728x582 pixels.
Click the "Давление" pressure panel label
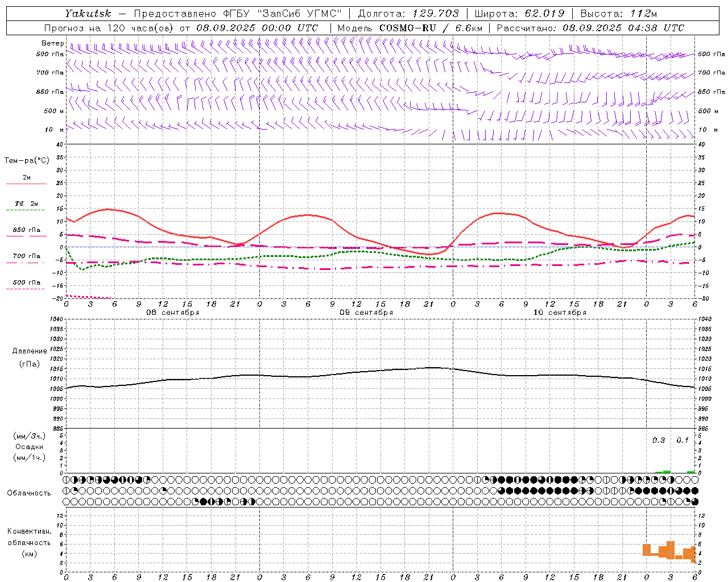[30, 351]
